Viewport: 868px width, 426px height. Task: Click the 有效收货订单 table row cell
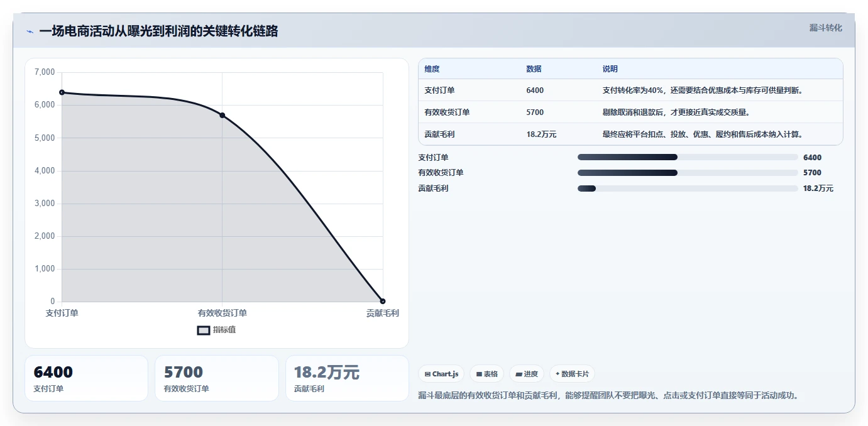click(447, 112)
